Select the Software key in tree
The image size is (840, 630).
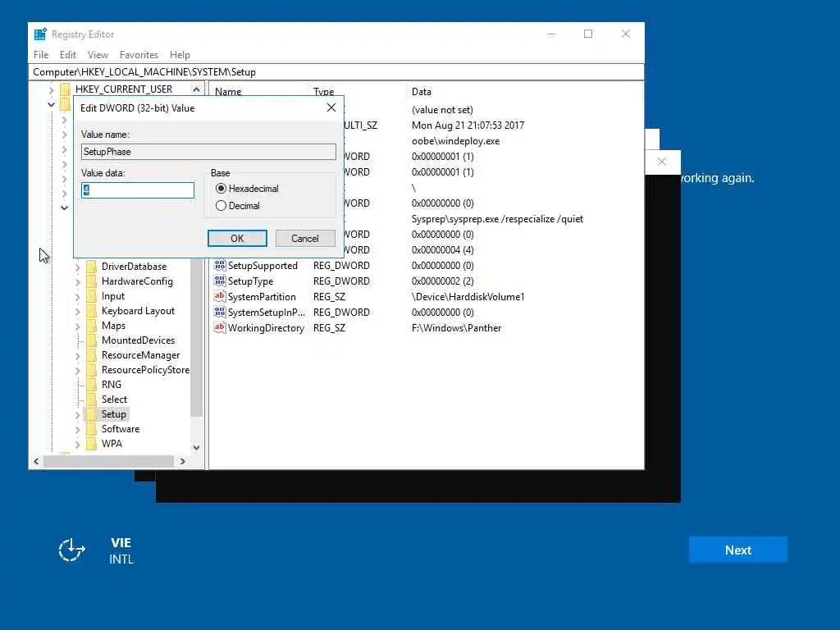click(x=121, y=428)
